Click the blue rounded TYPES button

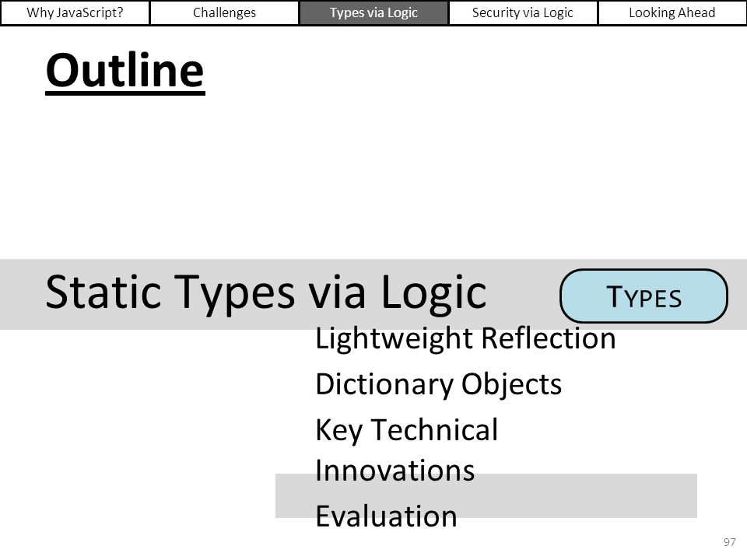[x=644, y=296]
